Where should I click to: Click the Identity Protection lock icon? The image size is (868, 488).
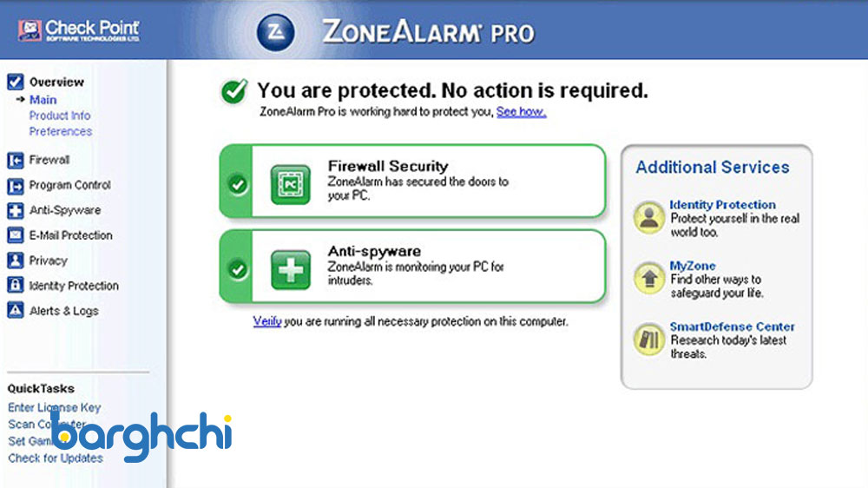15,286
